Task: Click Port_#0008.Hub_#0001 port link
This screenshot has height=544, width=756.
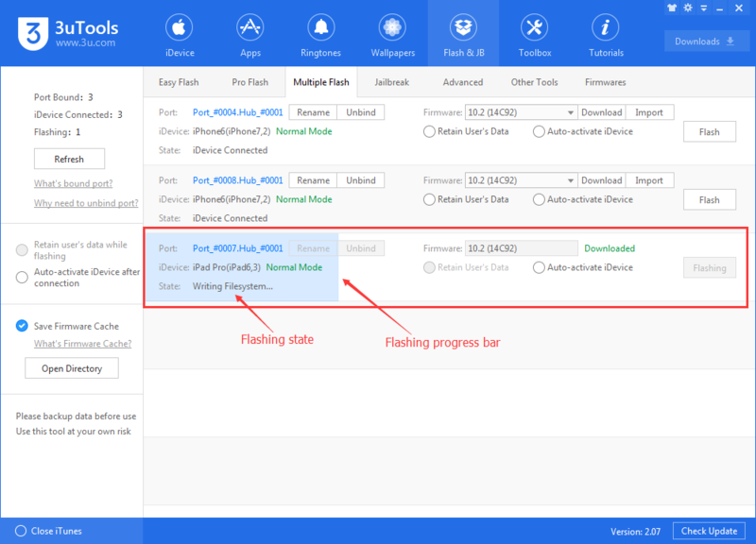Action: pyautogui.click(x=238, y=180)
